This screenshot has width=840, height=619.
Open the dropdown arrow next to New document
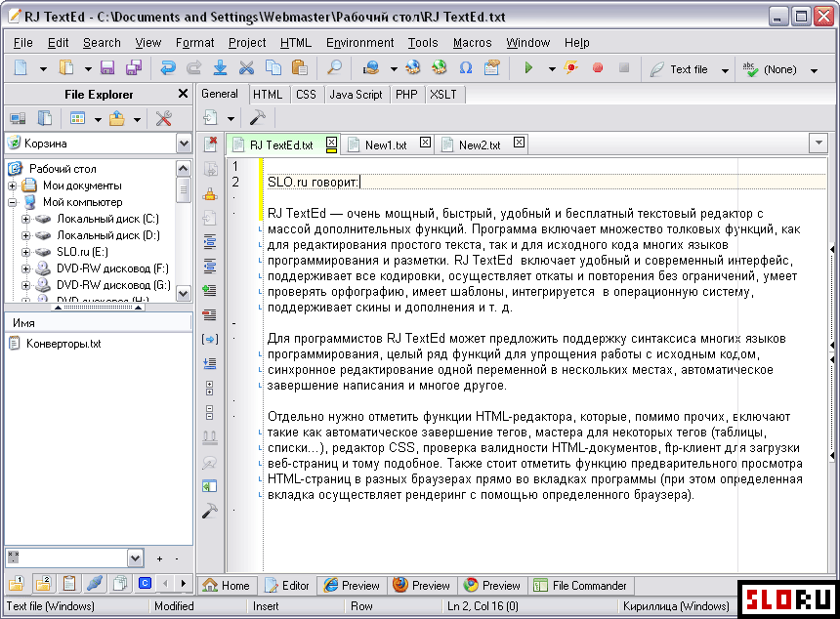tap(43, 69)
